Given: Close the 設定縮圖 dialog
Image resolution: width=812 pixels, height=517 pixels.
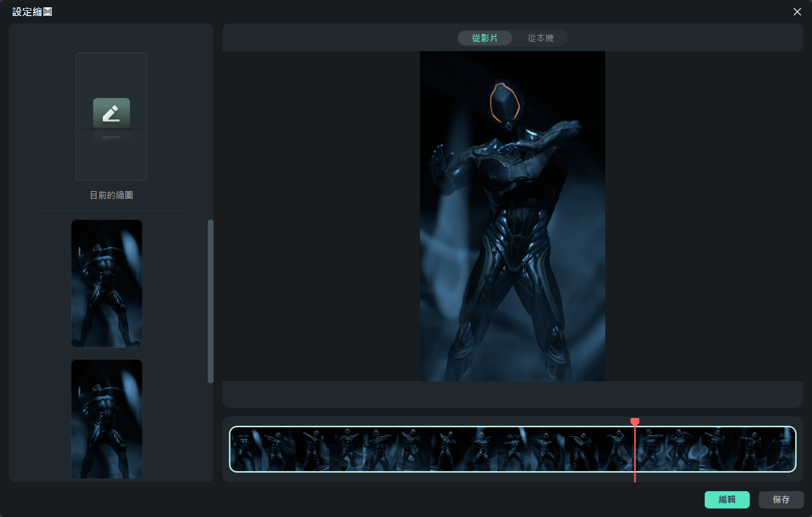Looking at the screenshot, I should coord(797,12).
